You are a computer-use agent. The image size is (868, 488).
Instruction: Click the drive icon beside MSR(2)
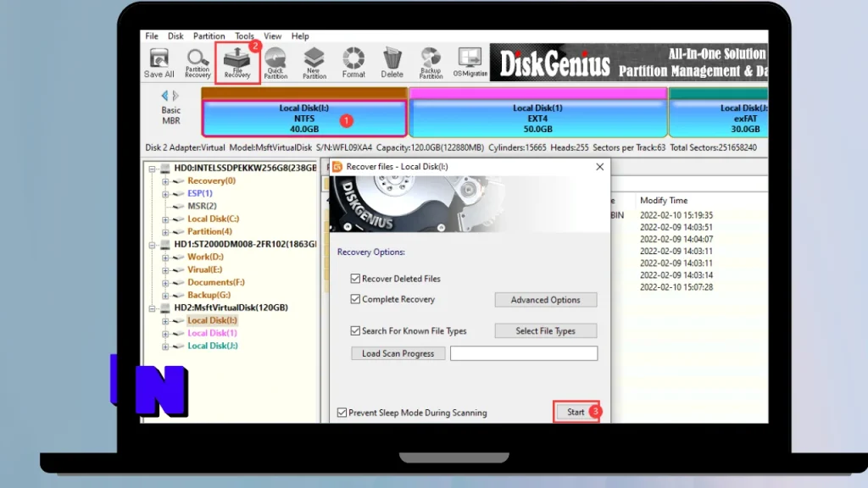[178, 207]
